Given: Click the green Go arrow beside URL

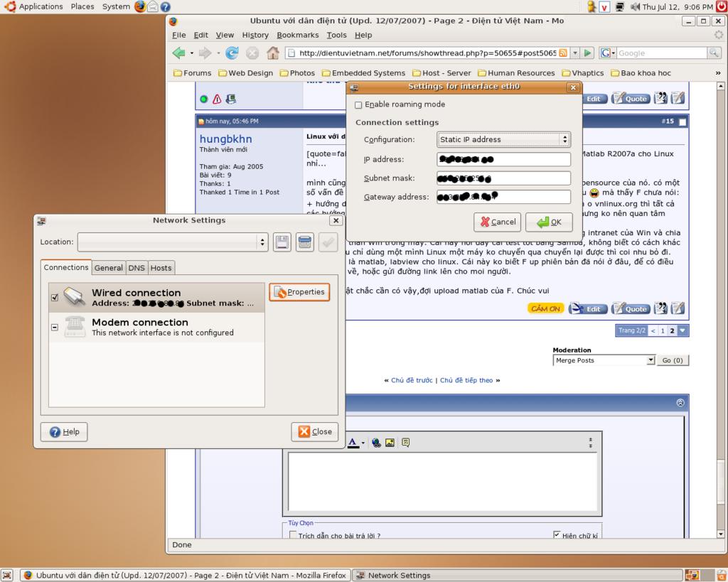Looking at the screenshot, I should click(587, 53).
